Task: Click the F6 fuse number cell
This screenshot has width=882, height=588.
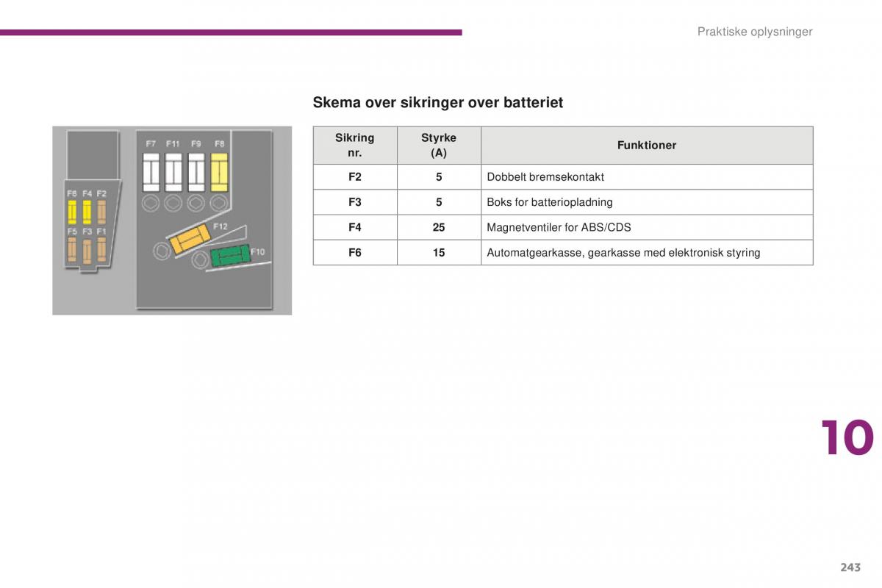Action: pyautogui.click(x=355, y=252)
